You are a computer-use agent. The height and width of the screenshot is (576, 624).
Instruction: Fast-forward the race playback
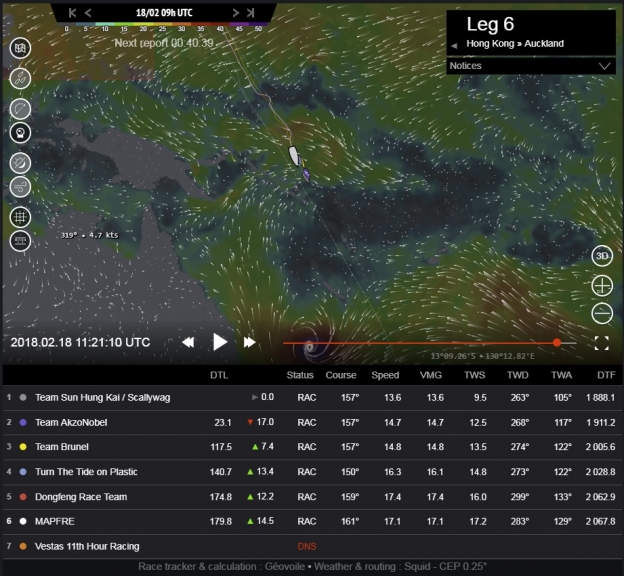pyautogui.click(x=250, y=342)
